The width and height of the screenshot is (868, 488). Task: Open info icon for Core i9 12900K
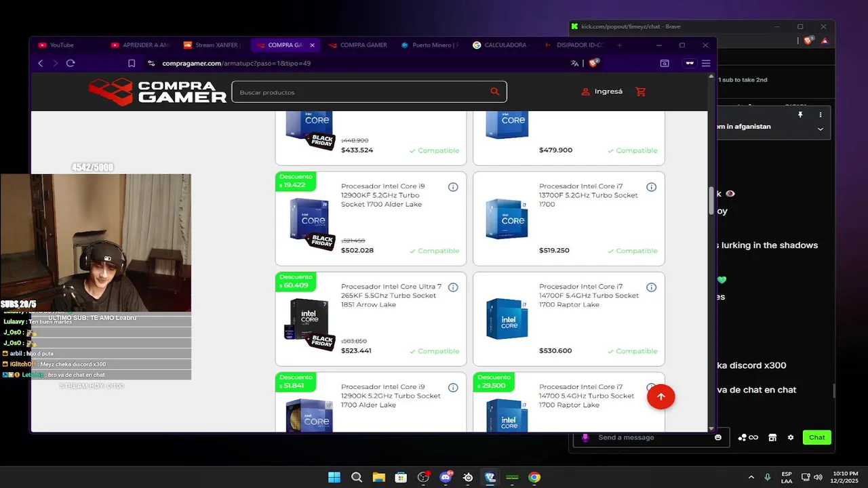(453, 388)
